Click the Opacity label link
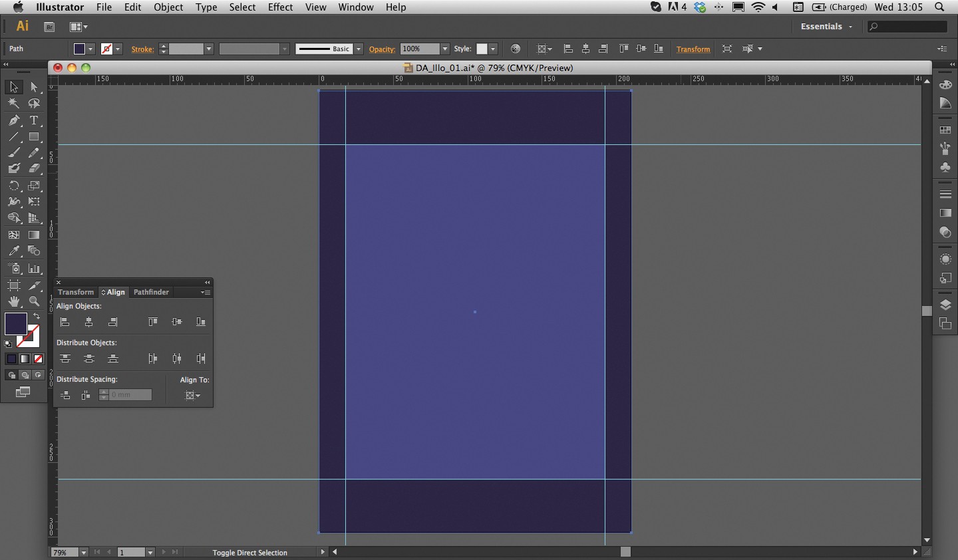This screenshot has width=958, height=560. tap(382, 49)
